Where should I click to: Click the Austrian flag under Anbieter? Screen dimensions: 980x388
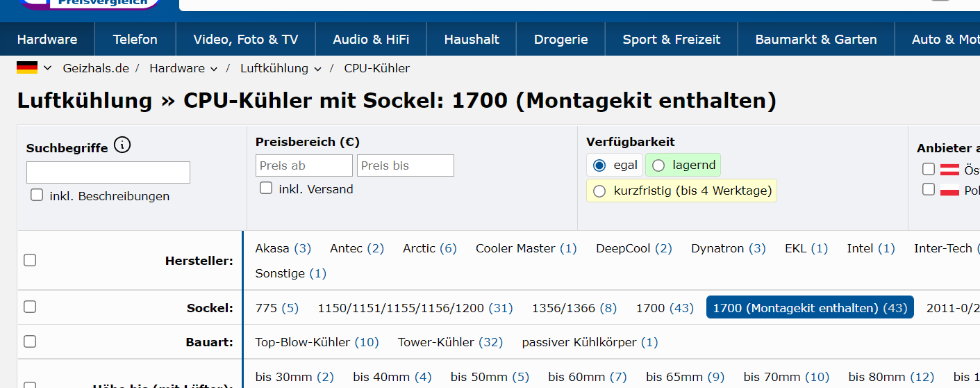[949, 169]
